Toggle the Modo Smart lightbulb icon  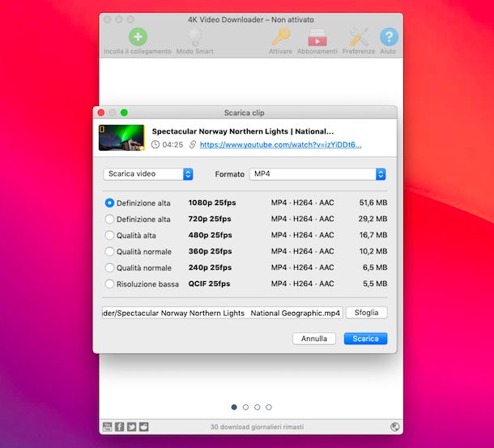194,37
